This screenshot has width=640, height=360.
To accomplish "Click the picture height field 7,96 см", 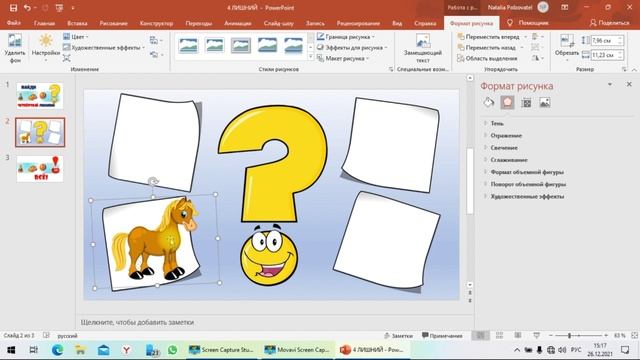I will tap(607, 40).
